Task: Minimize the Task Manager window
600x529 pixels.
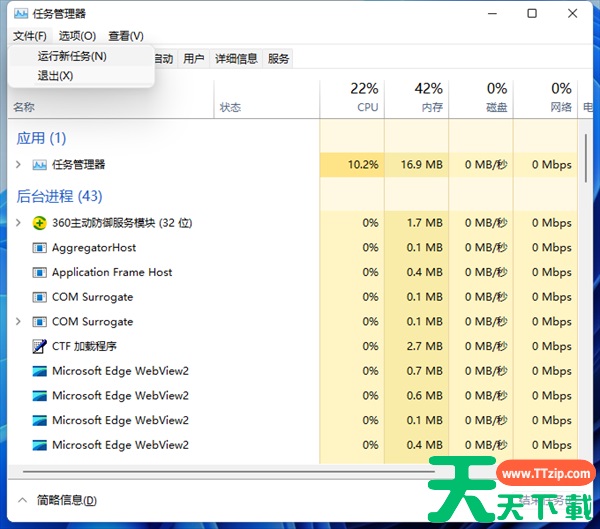Action: coord(492,14)
